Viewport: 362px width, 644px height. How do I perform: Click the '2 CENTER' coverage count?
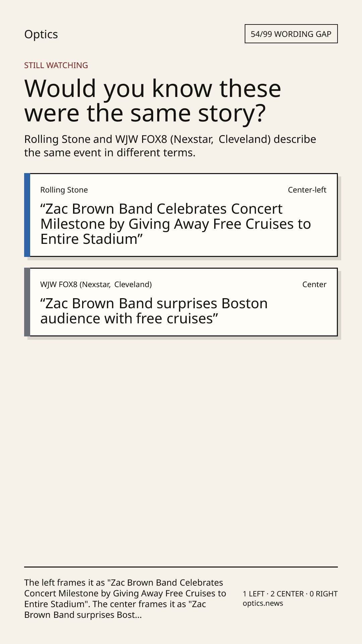(x=287, y=594)
